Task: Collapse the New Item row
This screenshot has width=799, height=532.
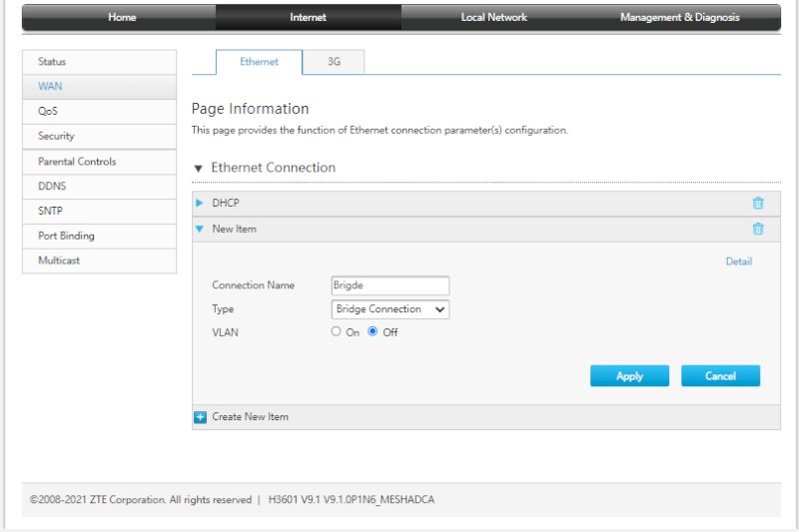Action: (199, 230)
